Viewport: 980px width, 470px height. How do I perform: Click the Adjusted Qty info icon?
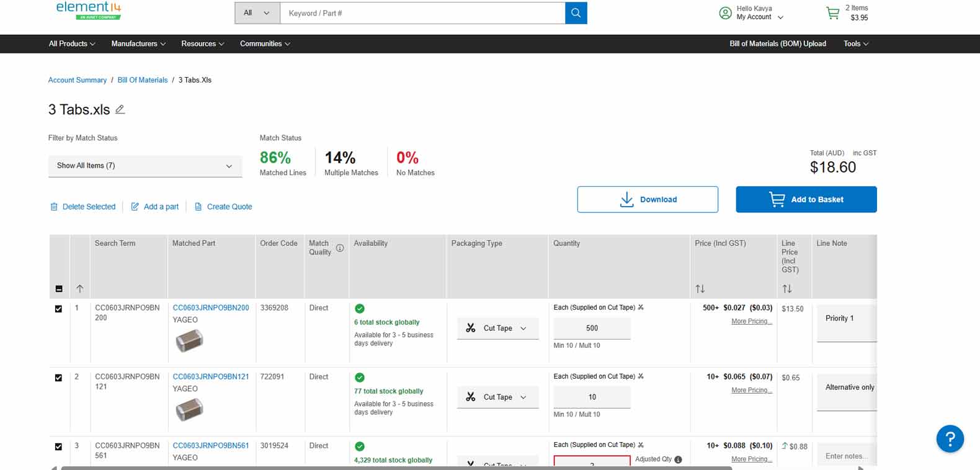[678, 459]
